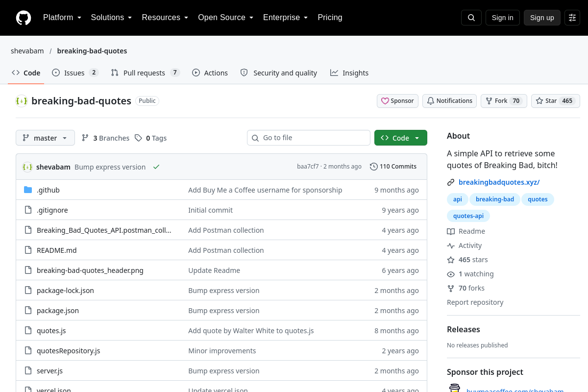Expand the Enterprise menu

pyautogui.click(x=286, y=18)
